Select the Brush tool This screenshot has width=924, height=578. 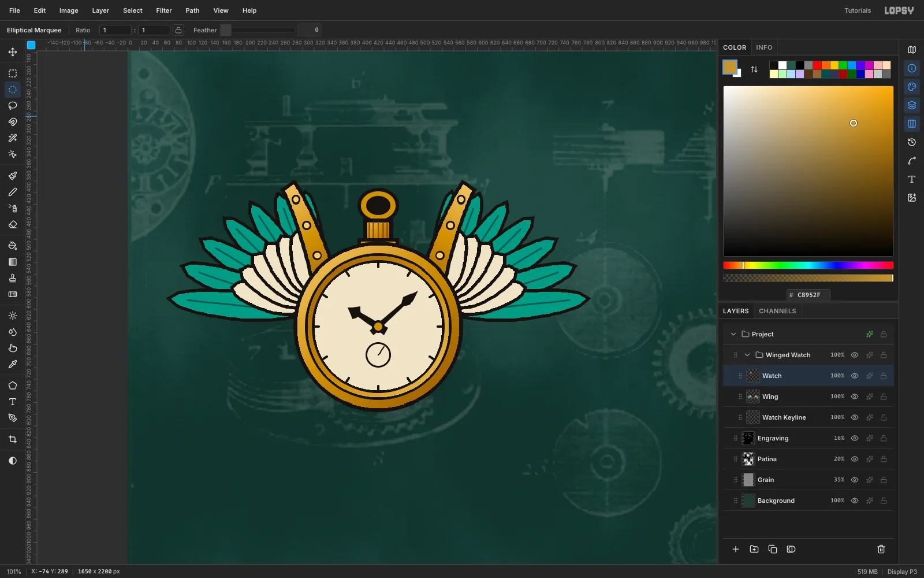tap(13, 176)
